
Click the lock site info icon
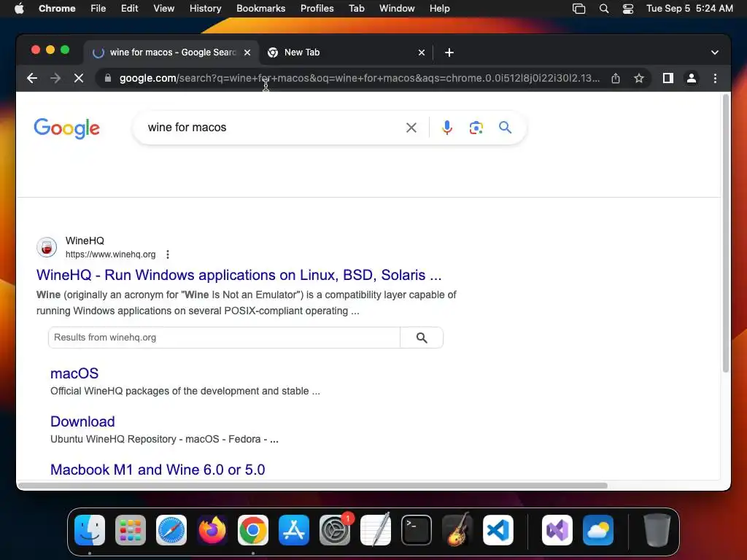click(108, 78)
